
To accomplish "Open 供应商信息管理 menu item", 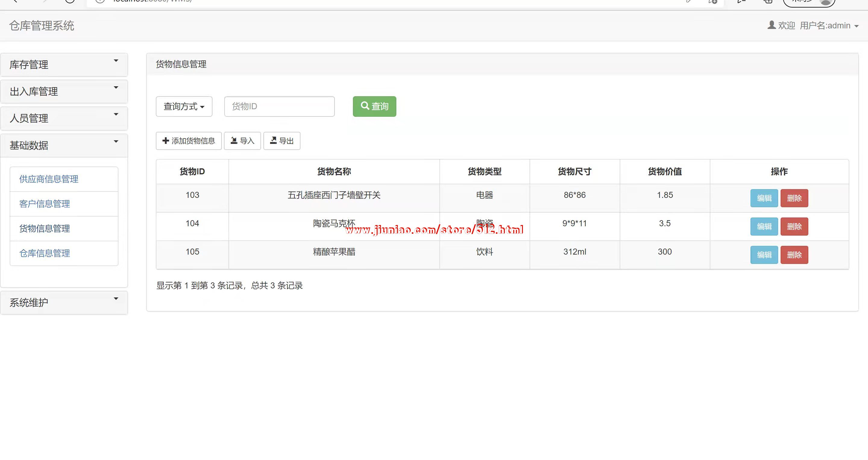I will [x=49, y=179].
